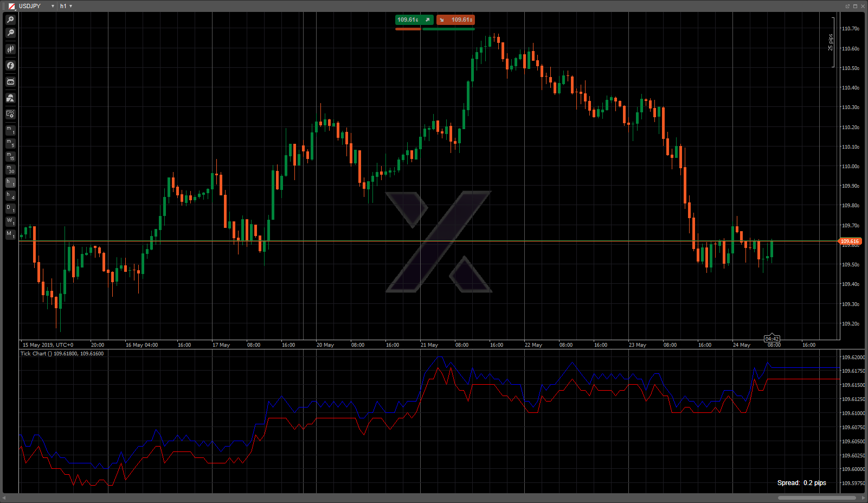Click the zoom out magnifier icon
Screen dimensions: 868x503
[x=10, y=33]
